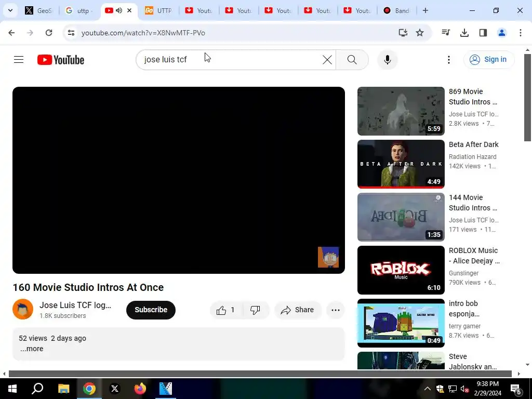Open Windows taskbar search
This screenshot has width=532, height=399.
[37, 389]
